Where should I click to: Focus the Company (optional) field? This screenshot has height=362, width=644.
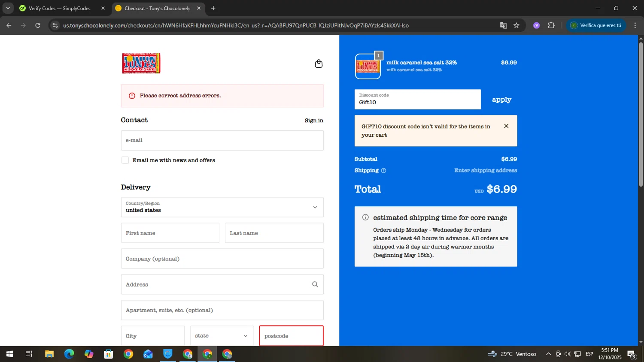(222, 259)
